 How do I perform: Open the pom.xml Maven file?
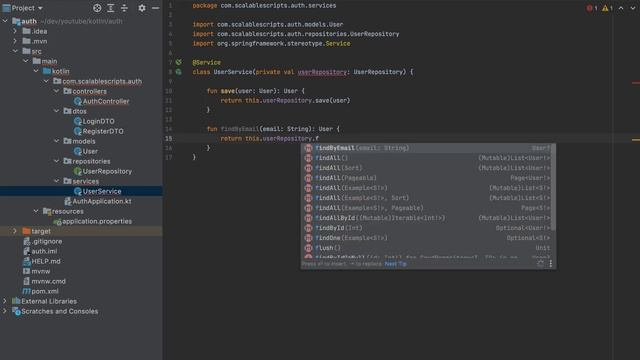pos(41,291)
